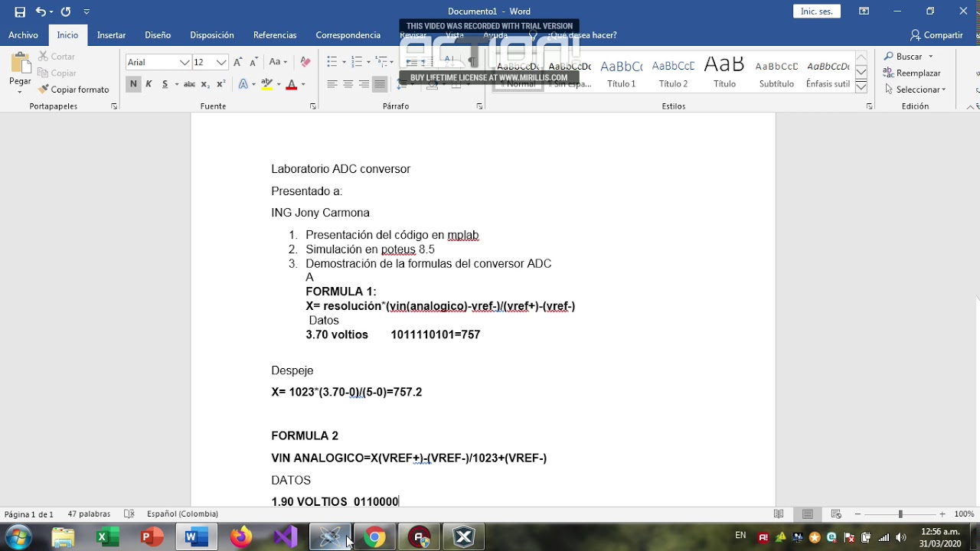Toggle the numbered list
This screenshot has width=980, height=551.
click(x=358, y=62)
